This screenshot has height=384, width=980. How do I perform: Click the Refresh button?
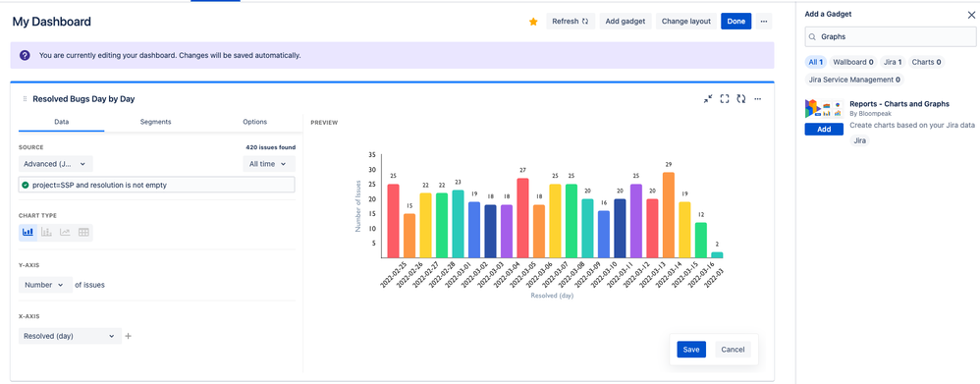tap(571, 22)
